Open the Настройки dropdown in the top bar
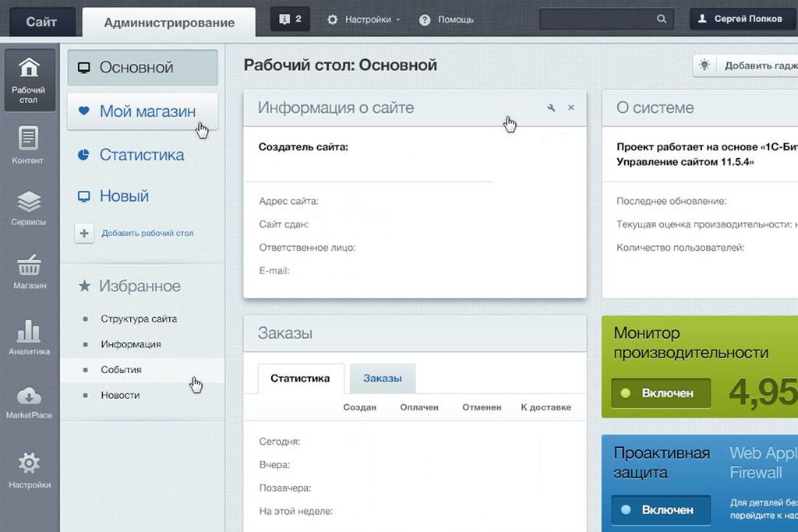This screenshot has height=532, width=798. [363, 18]
